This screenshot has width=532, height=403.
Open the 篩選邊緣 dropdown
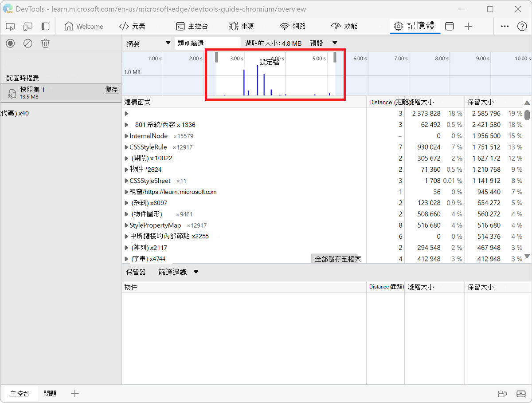click(178, 272)
